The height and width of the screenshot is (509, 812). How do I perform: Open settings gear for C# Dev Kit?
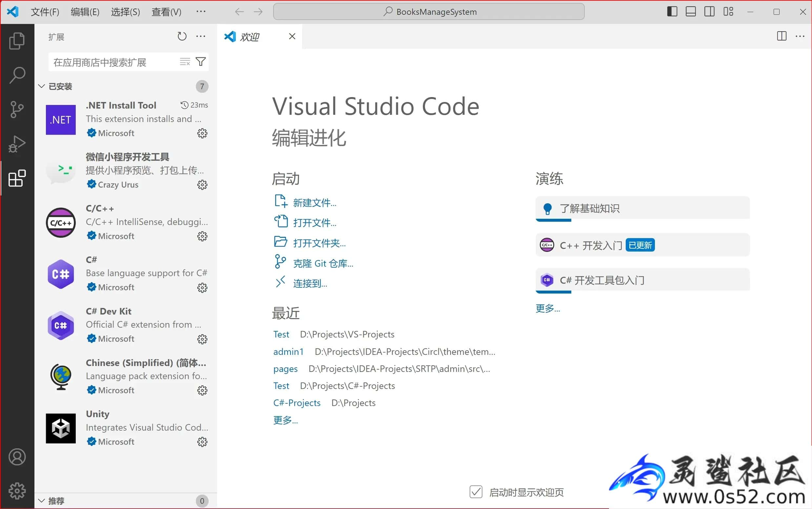click(202, 339)
